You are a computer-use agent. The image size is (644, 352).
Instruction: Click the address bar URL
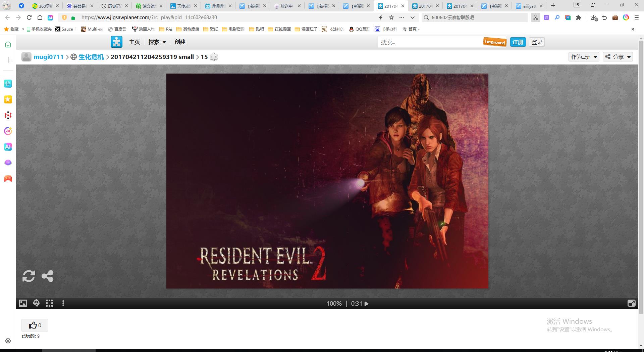pos(149,17)
